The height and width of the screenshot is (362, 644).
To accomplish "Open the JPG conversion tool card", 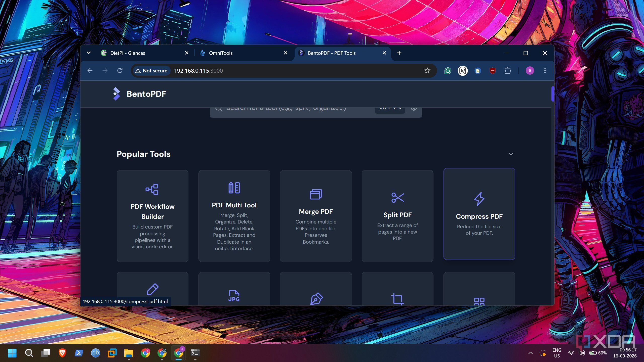I will [234, 289].
